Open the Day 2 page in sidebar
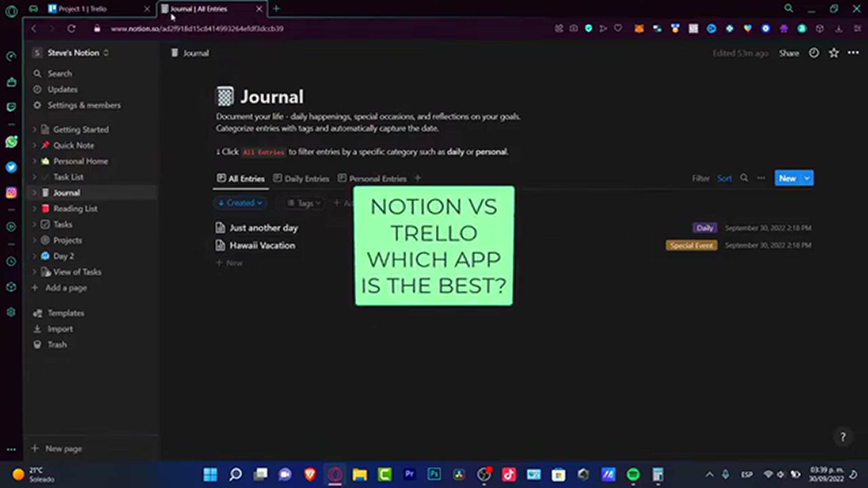Image resolution: width=868 pixels, height=488 pixels. pos(63,256)
